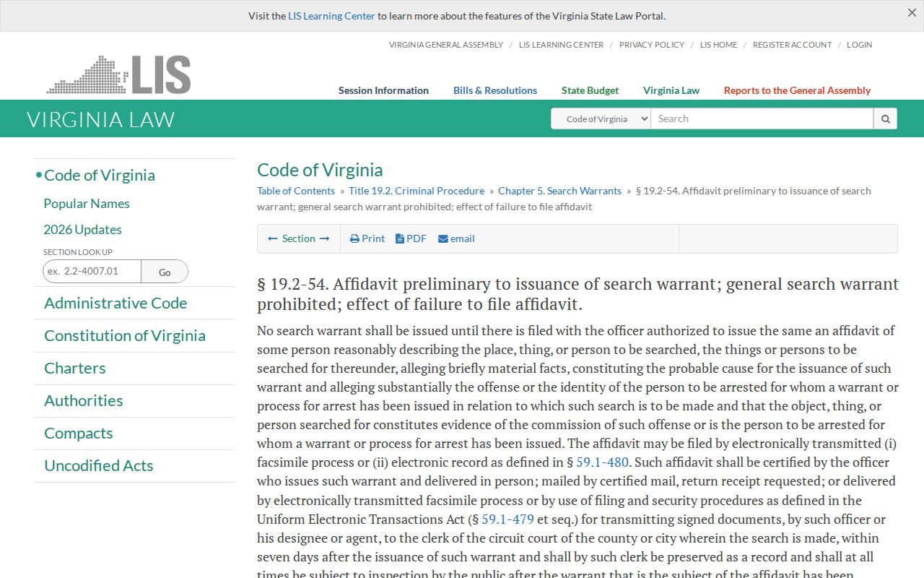Download the section as PDF
This screenshot has width=924, height=578.
411,238
